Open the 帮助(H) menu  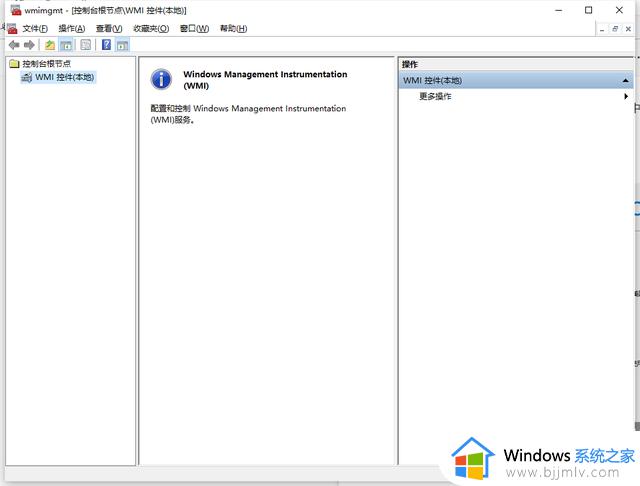(x=233, y=29)
